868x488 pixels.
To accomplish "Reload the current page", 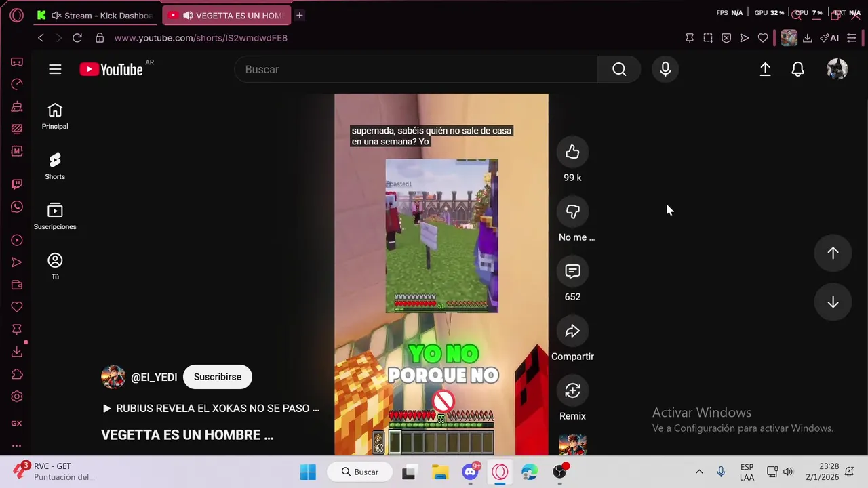I will click(x=77, y=38).
